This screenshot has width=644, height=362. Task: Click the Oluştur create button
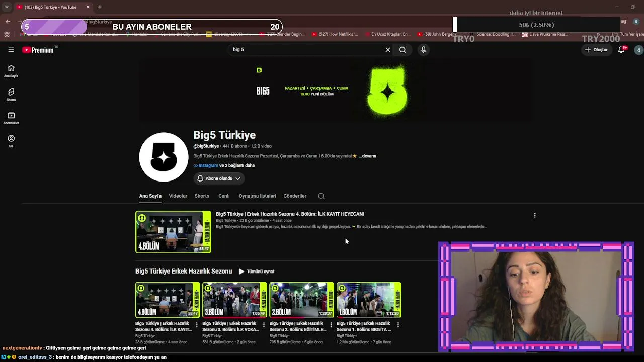[x=596, y=50]
